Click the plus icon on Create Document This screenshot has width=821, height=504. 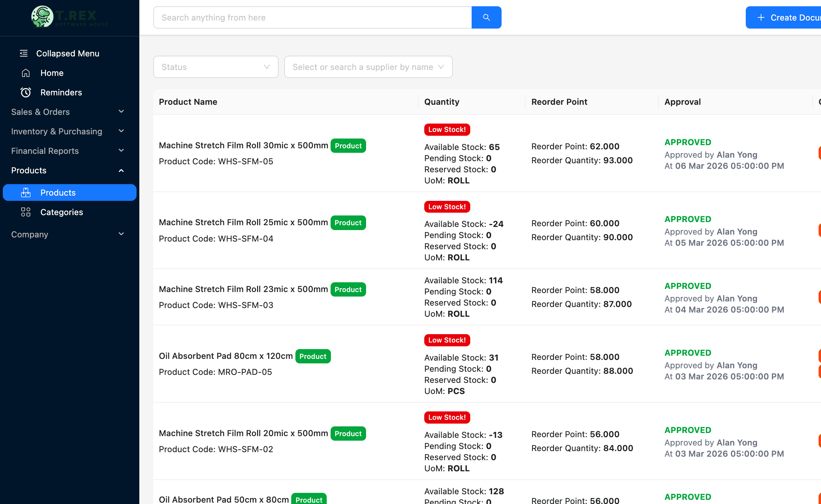click(x=761, y=18)
